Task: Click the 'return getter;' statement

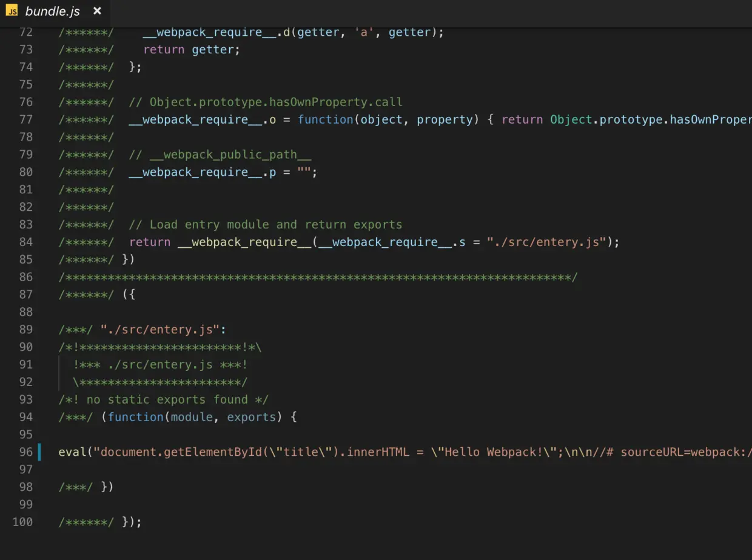Action: (x=192, y=50)
